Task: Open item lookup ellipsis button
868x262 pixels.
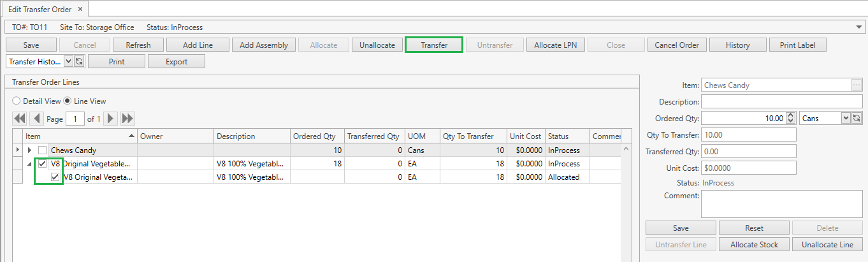Action: 857,85
